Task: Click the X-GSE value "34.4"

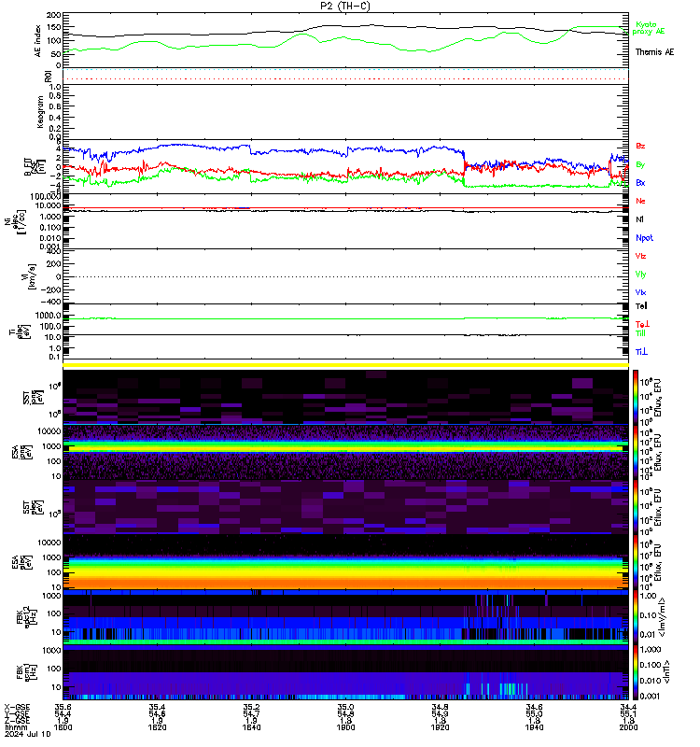Action: (x=628, y=708)
